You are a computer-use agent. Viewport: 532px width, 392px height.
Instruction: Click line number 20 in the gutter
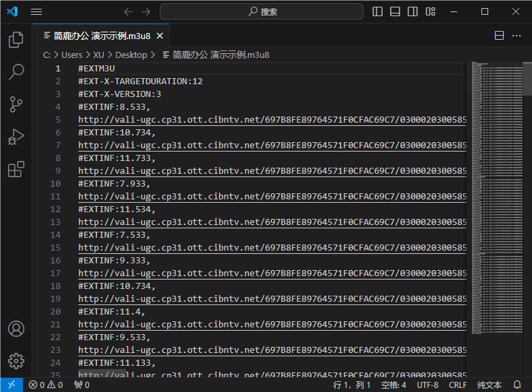[x=55, y=311]
